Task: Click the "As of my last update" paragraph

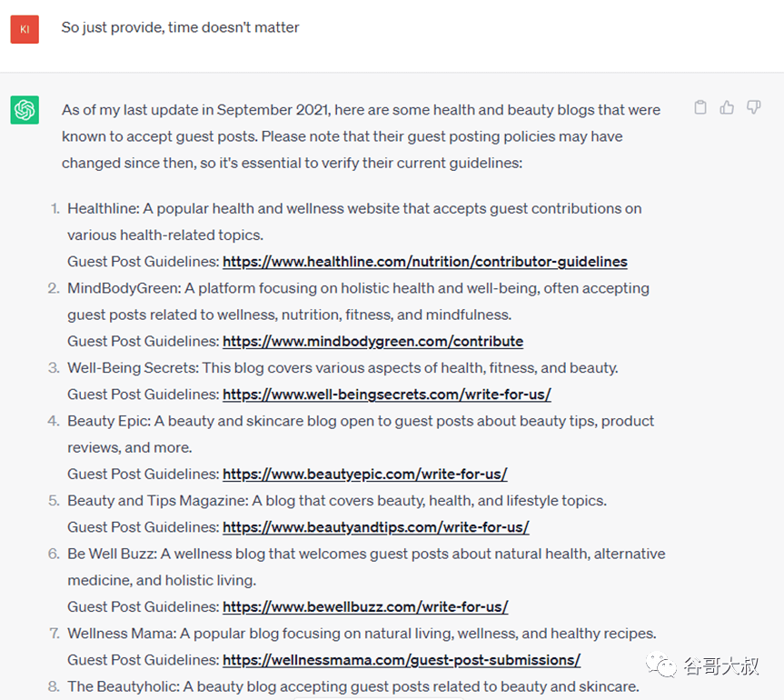Action: [x=361, y=136]
